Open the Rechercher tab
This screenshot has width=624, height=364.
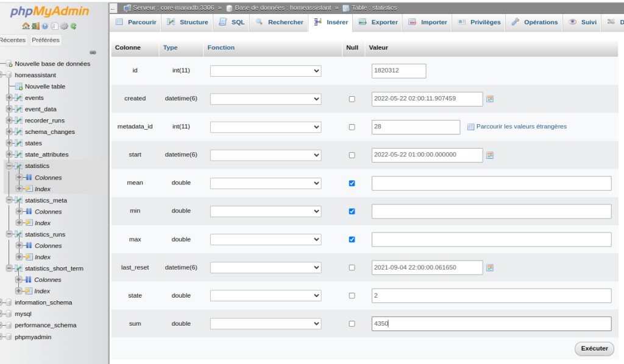click(279, 23)
